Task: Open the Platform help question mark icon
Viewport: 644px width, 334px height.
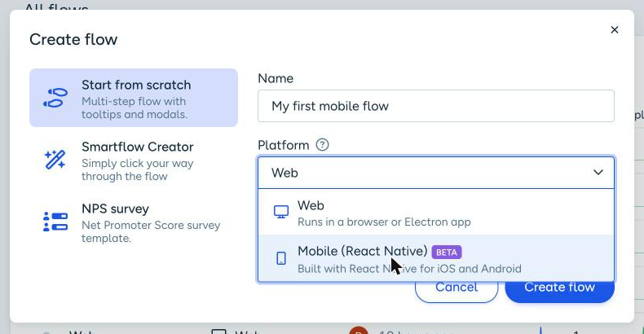Action: pos(323,145)
